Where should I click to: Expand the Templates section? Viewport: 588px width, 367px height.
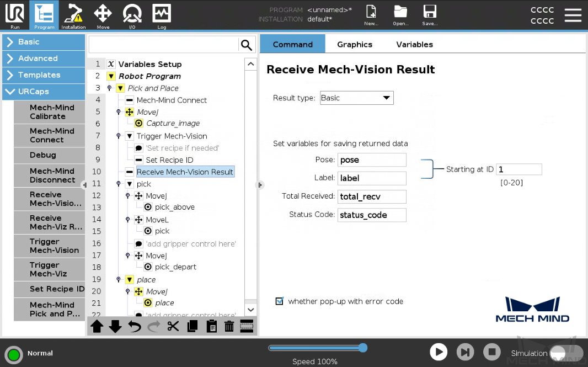pos(44,75)
